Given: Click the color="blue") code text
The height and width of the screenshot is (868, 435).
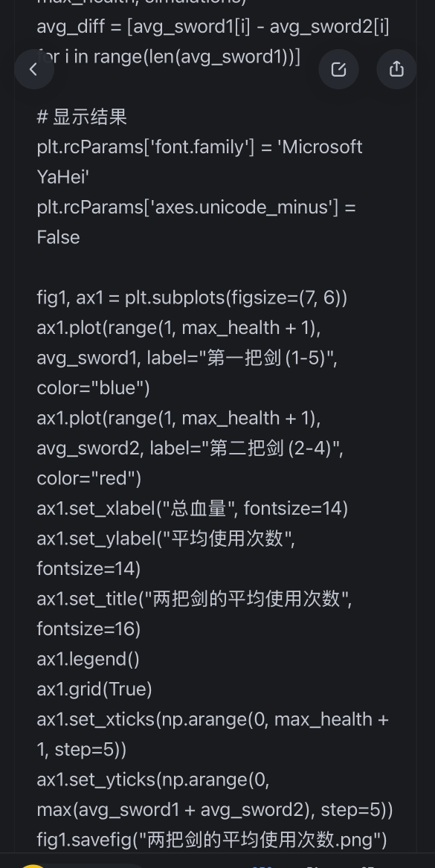Looking at the screenshot, I should pos(93,388).
